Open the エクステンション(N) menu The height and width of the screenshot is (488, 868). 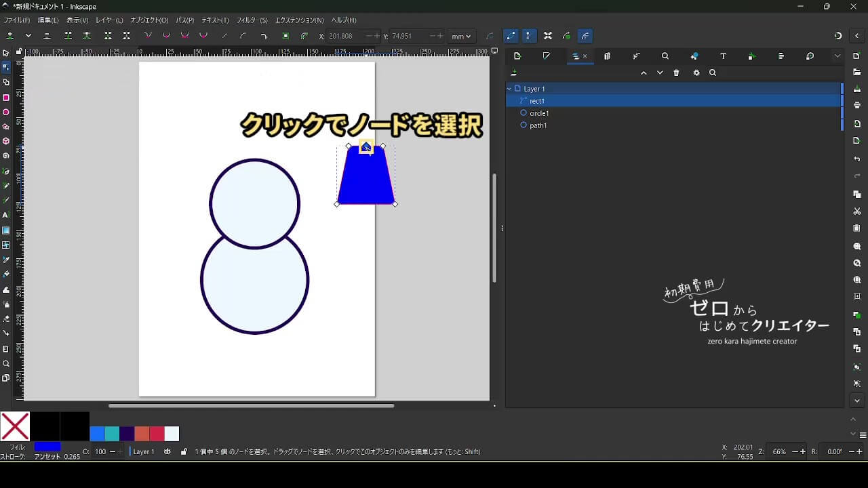point(299,20)
